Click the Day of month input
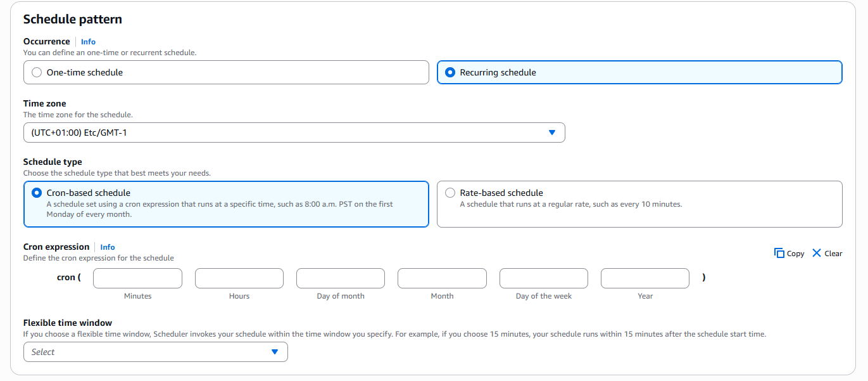 [341, 278]
